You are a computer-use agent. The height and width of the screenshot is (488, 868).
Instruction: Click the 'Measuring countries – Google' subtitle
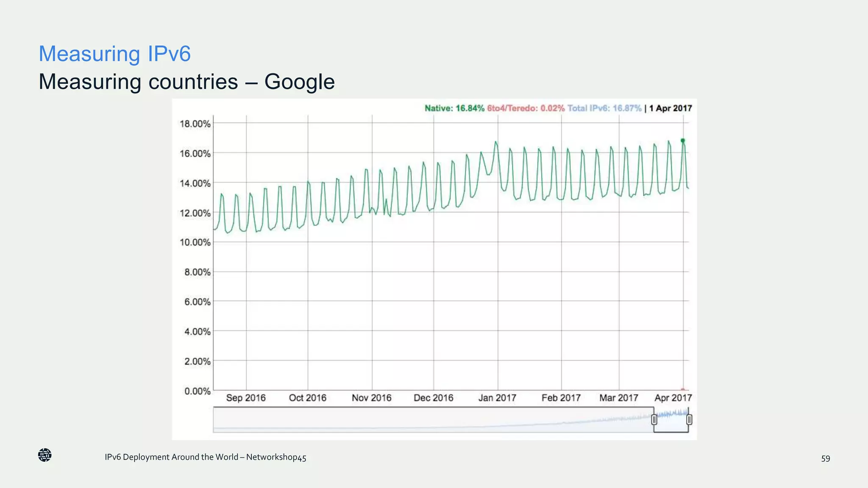point(186,81)
